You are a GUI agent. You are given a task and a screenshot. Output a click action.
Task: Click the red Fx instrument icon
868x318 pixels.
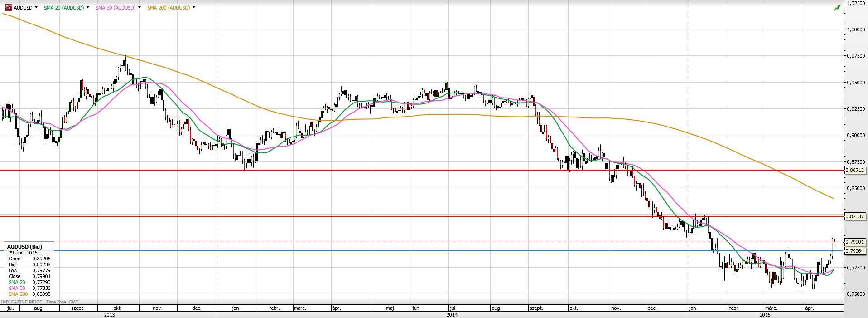click(8, 8)
